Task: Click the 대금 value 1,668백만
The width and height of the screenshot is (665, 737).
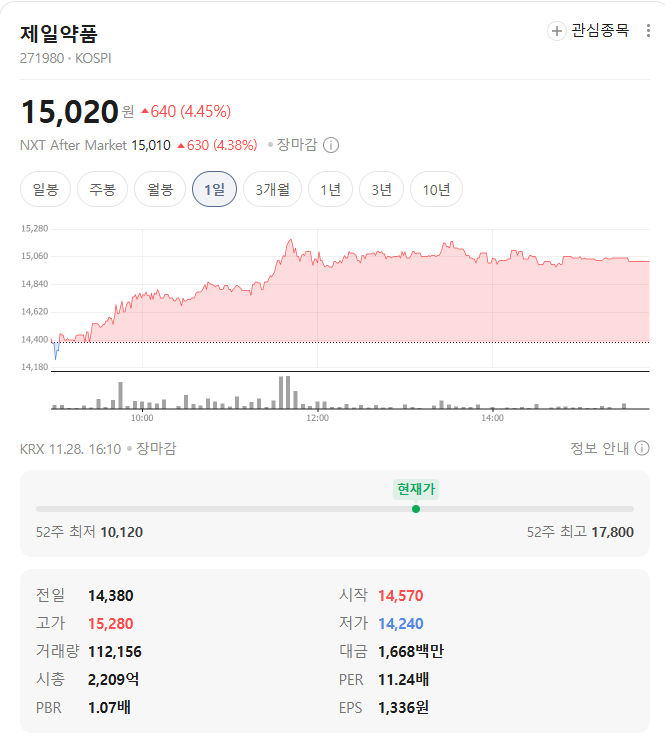Action: tap(411, 651)
